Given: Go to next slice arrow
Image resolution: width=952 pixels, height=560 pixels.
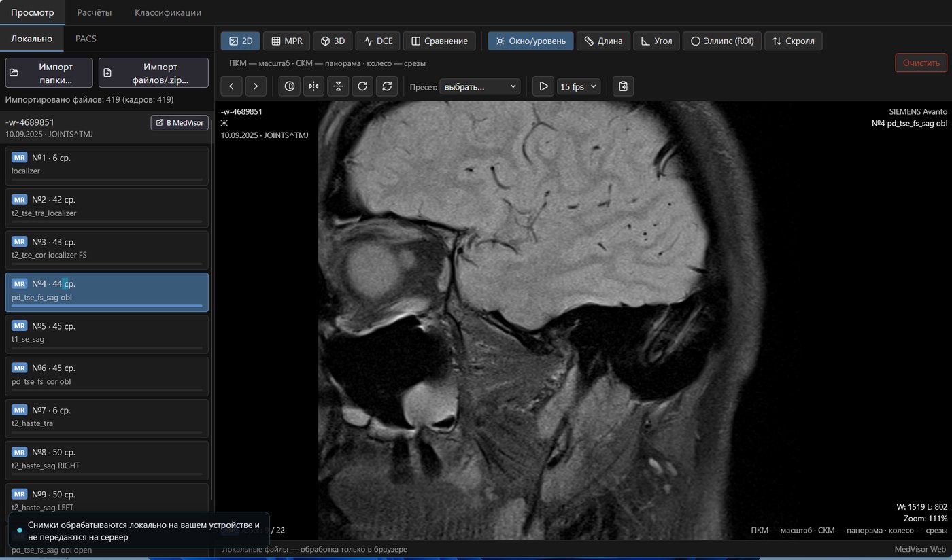Looking at the screenshot, I should click(256, 86).
